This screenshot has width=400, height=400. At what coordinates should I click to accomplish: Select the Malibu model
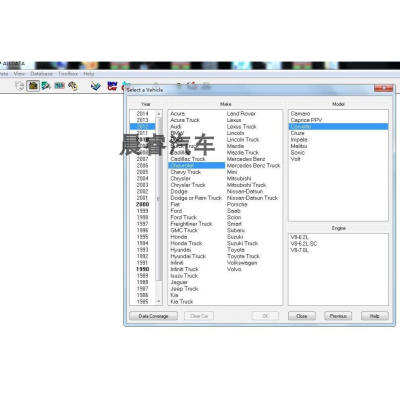299,146
